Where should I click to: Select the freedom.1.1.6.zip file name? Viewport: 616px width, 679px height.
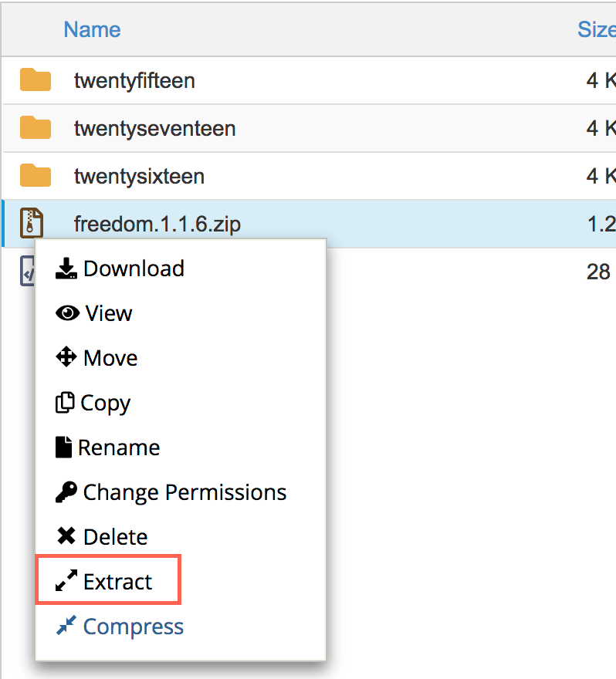(x=157, y=224)
